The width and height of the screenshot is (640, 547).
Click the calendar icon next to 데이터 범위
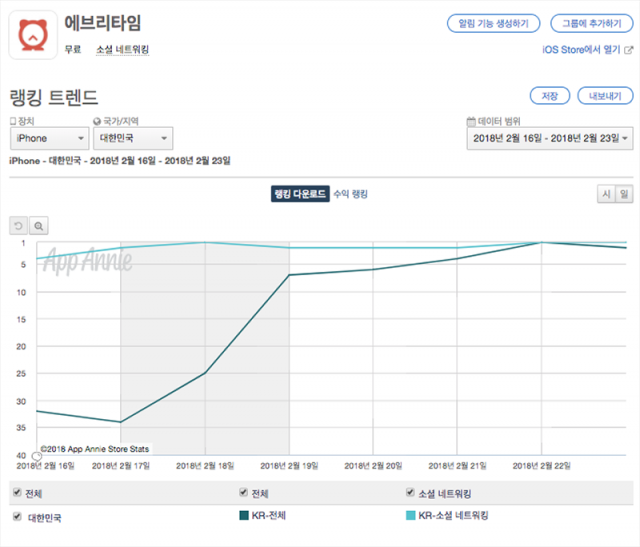[471, 121]
